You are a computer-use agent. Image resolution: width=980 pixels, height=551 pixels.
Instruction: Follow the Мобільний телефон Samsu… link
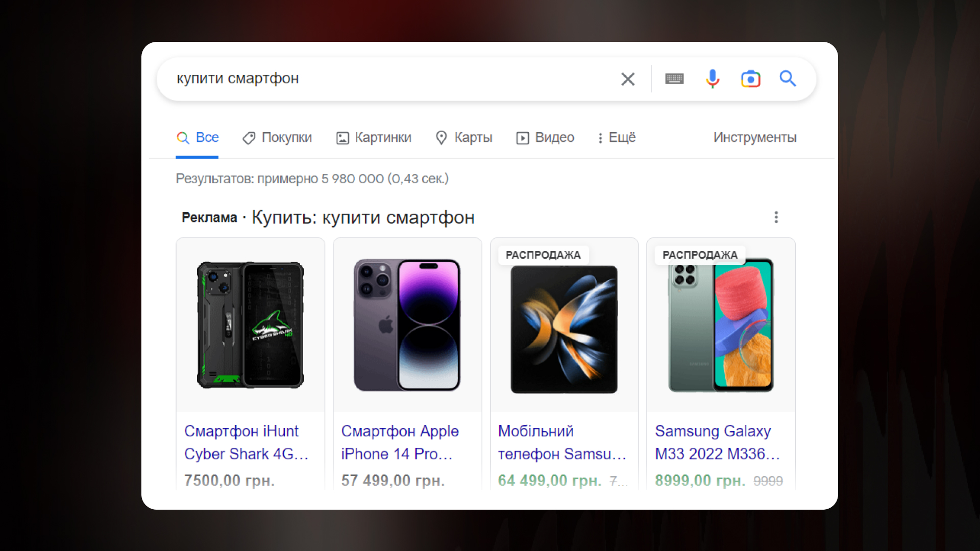pyautogui.click(x=562, y=442)
